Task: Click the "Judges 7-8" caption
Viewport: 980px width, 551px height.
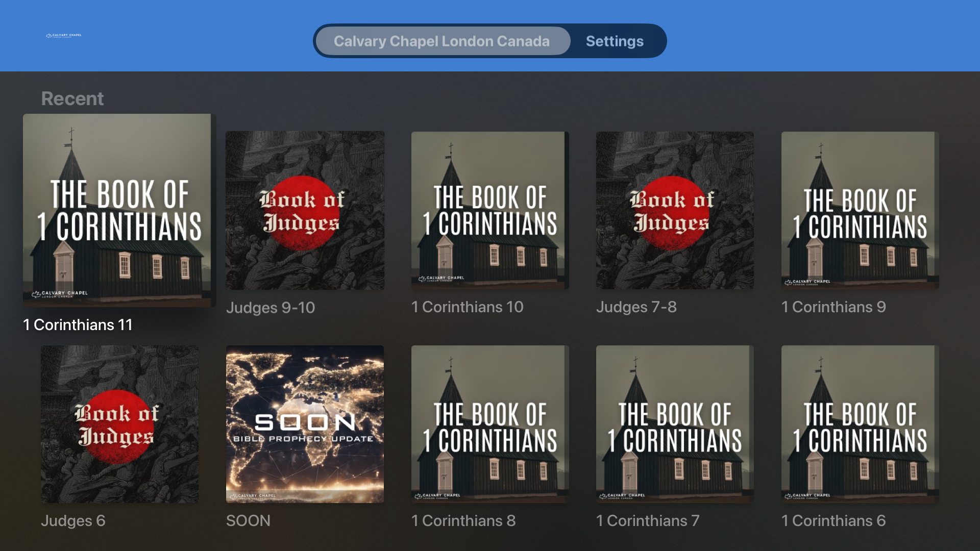Action: (636, 307)
